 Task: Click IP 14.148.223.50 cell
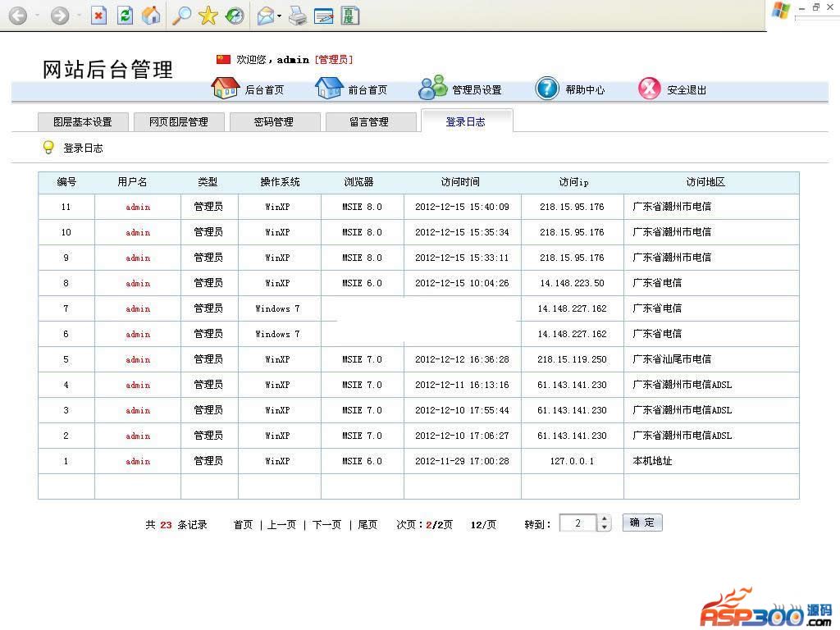pyautogui.click(x=572, y=283)
